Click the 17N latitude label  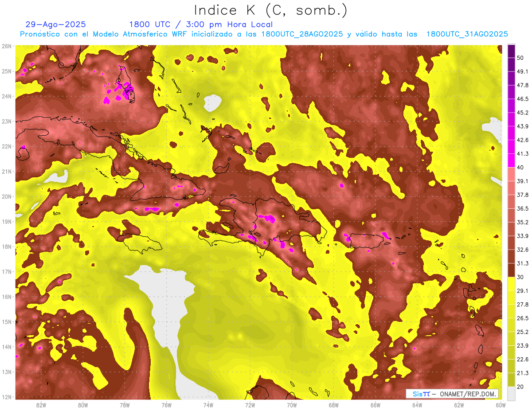click(7, 271)
